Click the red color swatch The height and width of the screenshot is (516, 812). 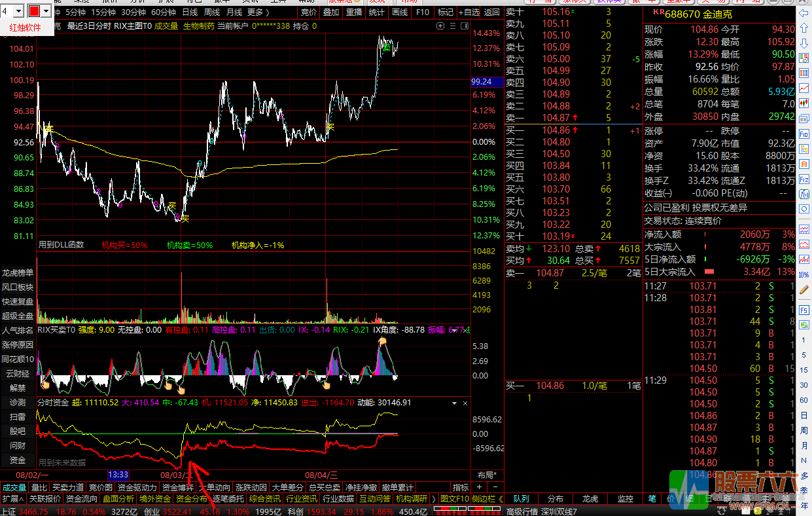[34, 11]
